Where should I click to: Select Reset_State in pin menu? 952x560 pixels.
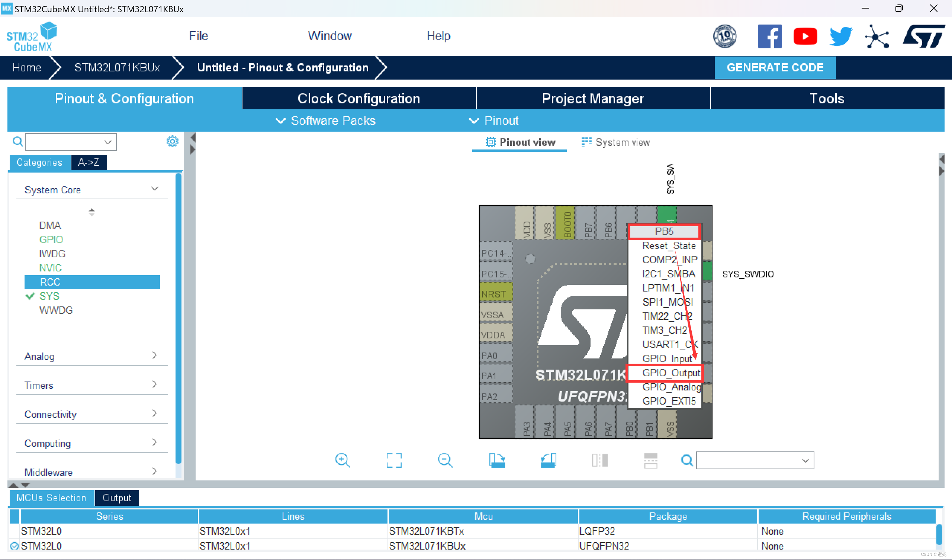pyautogui.click(x=664, y=246)
